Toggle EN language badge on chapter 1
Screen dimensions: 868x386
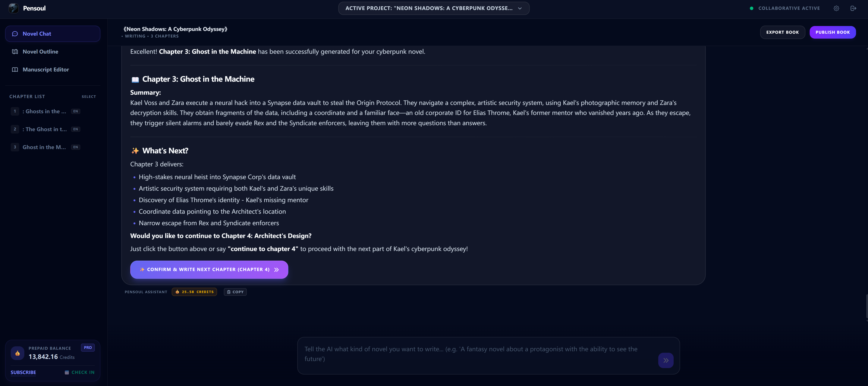(75, 111)
